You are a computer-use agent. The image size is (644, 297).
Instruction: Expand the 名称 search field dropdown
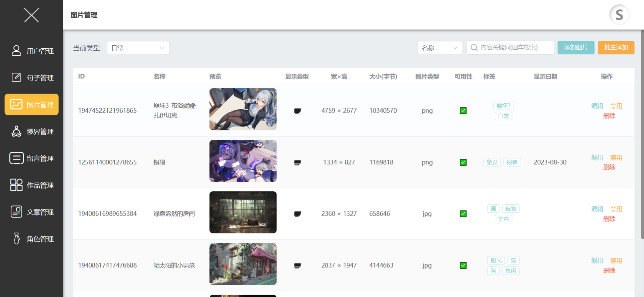pos(440,48)
